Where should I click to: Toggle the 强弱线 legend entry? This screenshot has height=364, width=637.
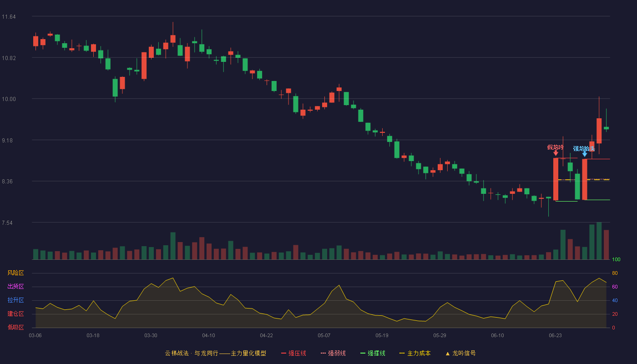[333, 353]
